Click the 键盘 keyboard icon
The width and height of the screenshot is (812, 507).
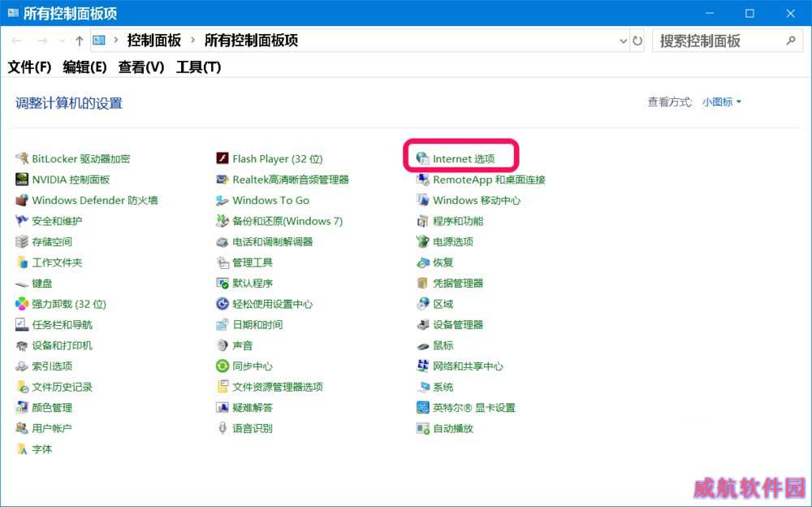[x=22, y=284]
